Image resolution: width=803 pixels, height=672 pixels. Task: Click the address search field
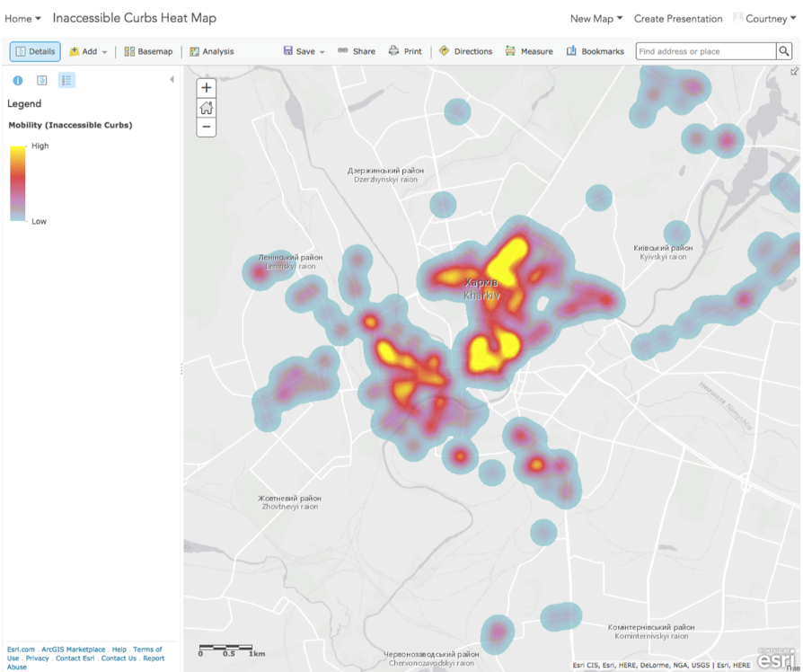(x=704, y=51)
